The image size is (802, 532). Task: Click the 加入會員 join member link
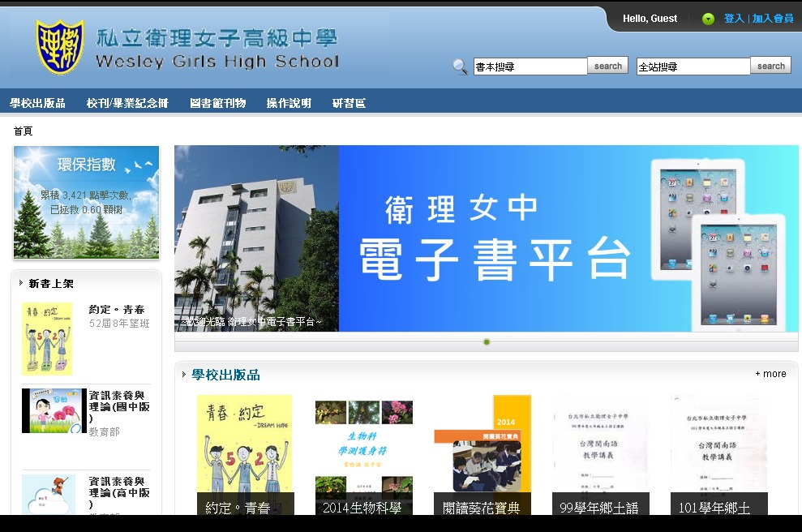tap(773, 19)
